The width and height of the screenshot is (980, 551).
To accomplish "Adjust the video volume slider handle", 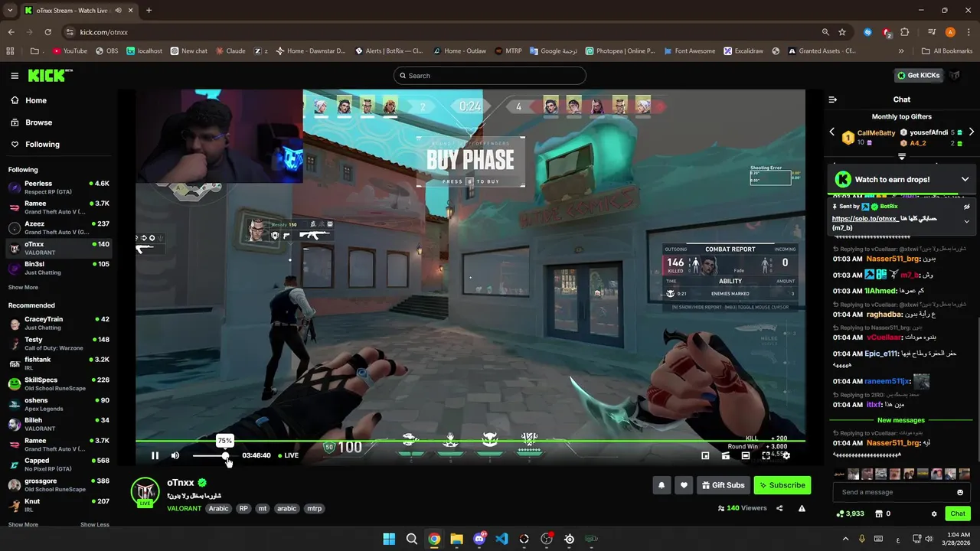I will click(x=225, y=455).
